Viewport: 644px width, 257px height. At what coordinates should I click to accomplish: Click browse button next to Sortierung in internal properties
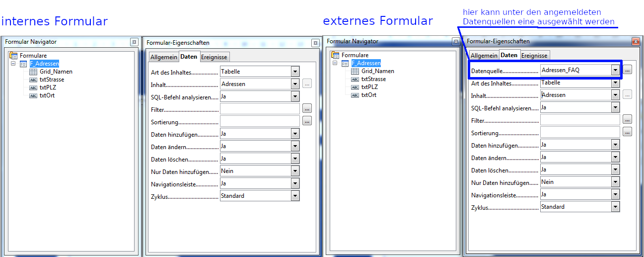point(307,121)
